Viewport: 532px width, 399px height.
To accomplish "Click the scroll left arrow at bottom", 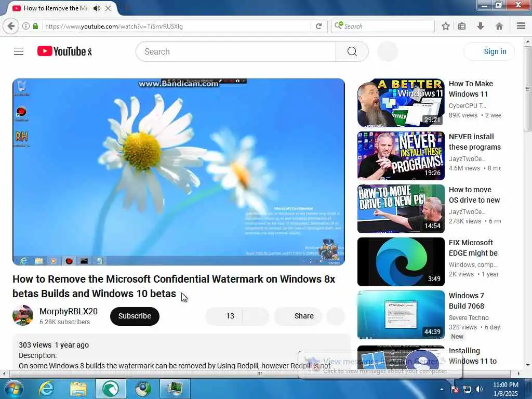I will click(x=4, y=374).
